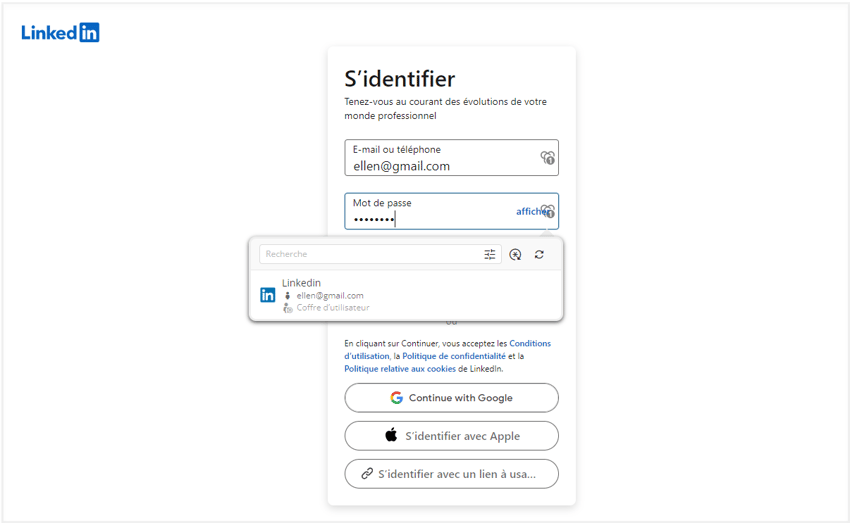Select the Linkedin entry's logo icon in the popup
This screenshot has height=523, width=850.
(x=268, y=295)
